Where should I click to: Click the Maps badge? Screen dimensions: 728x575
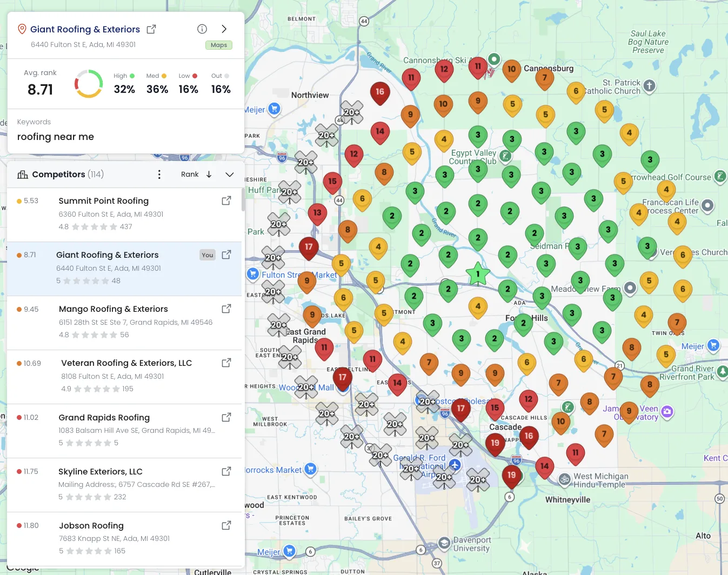point(219,45)
